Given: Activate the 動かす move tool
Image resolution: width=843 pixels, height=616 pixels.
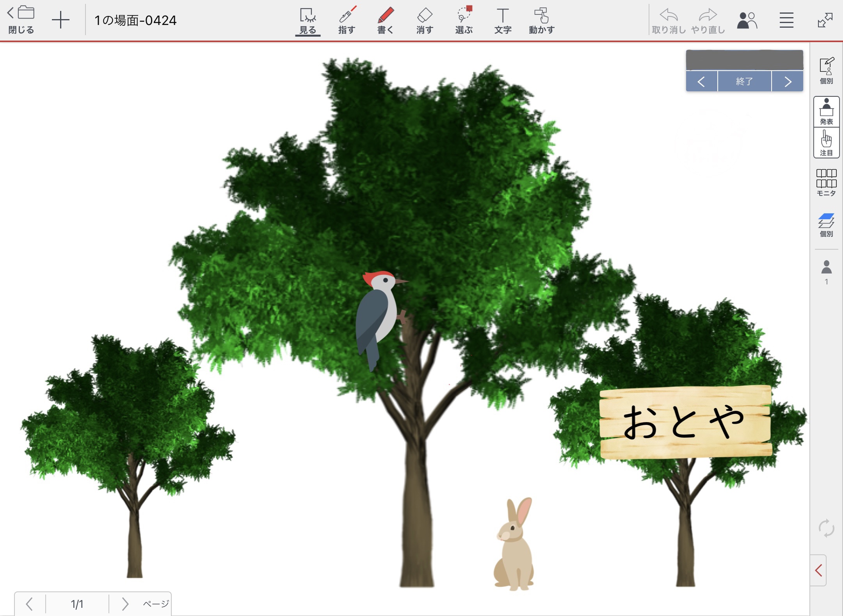Looking at the screenshot, I should 542,20.
